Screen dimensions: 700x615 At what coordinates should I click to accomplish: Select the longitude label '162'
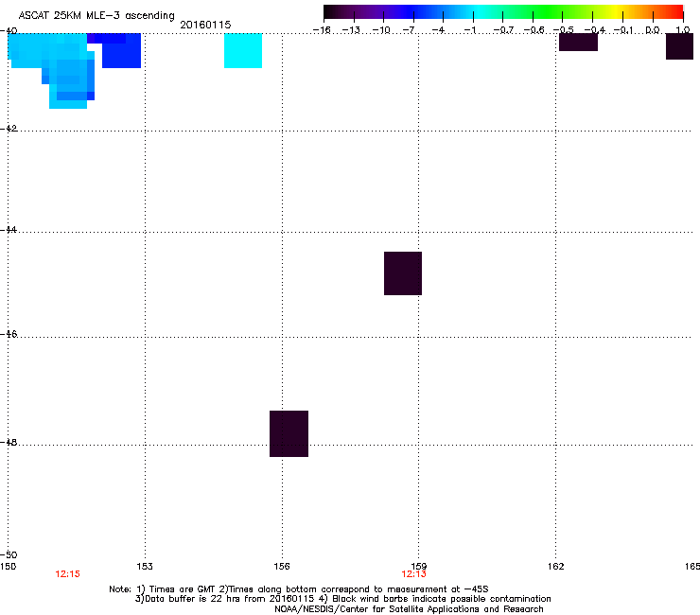pyautogui.click(x=555, y=567)
